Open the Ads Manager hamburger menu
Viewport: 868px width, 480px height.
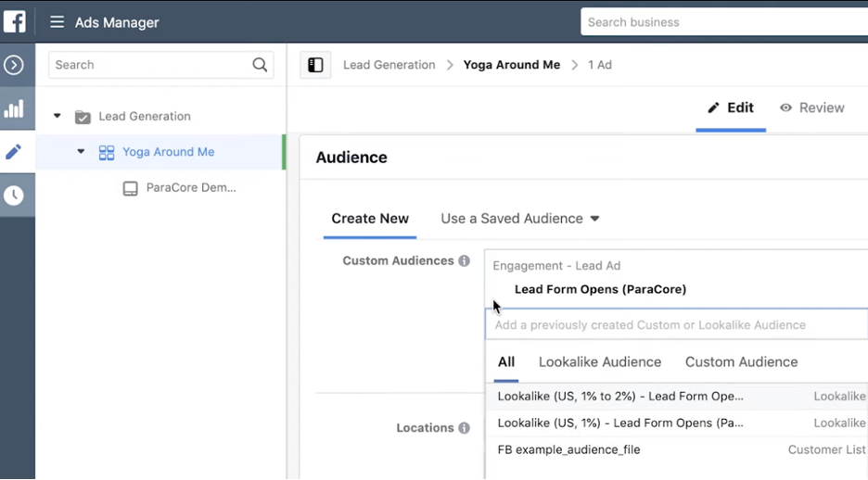point(57,22)
